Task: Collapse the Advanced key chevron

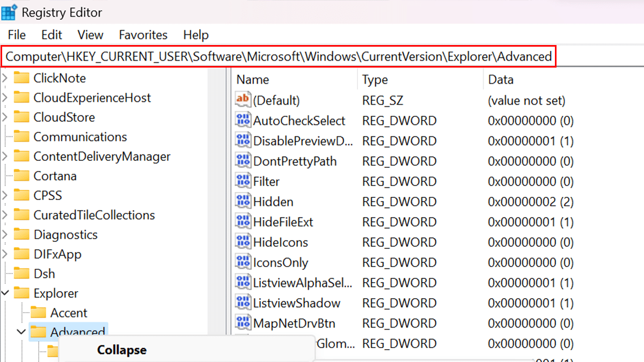Action: coord(21,332)
